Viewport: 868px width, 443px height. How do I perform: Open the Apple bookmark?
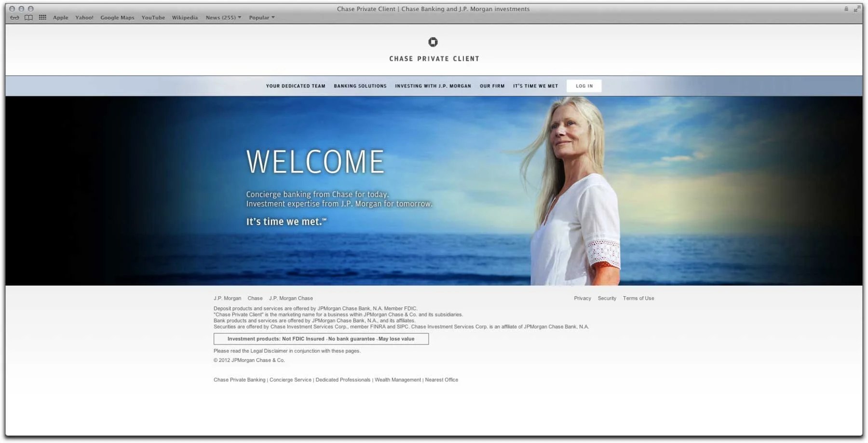coord(61,17)
